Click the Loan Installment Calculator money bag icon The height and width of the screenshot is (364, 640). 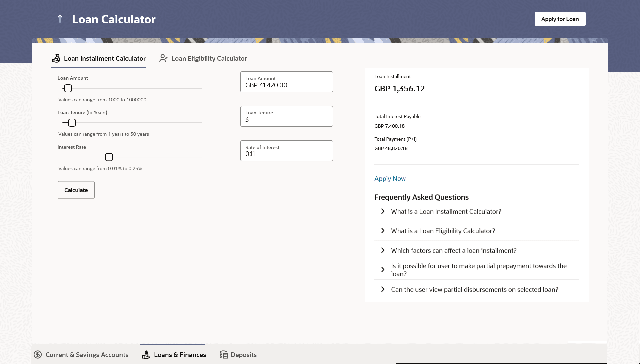pyautogui.click(x=56, y=58)
